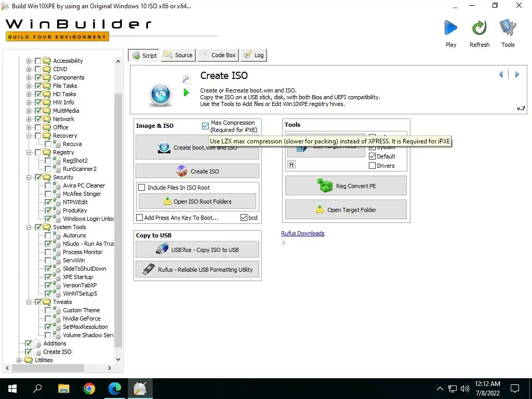Open File Explorer from the taskbar
The height and width of the screenshot is (399, 532).
click(x=63, y=389)
